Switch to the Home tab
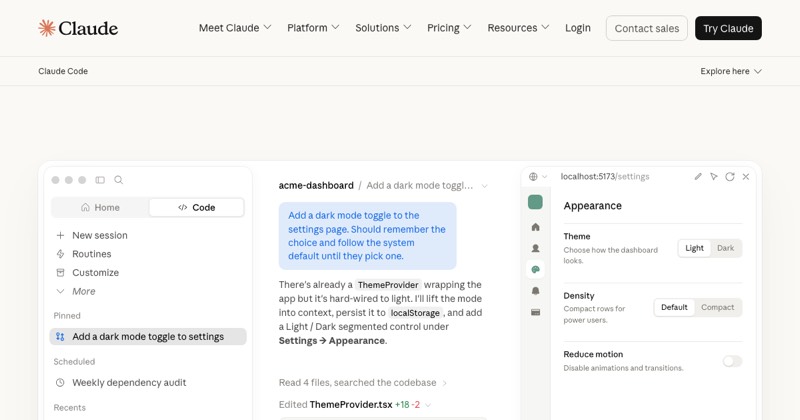This screenshot has height=420, width=800. 101,207
